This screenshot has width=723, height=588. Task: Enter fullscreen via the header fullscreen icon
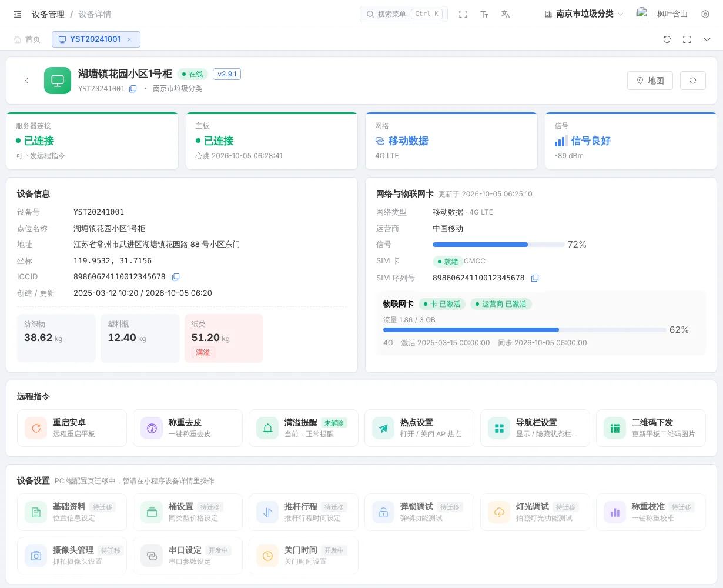point(463,14)
